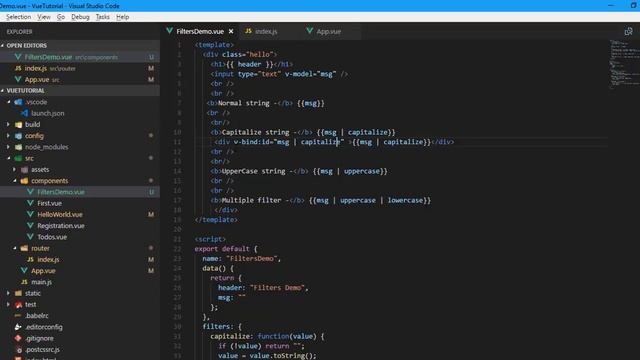
Task: Open App.vue in the src tree
Action: pyautogui.click(x=43, y=271)
